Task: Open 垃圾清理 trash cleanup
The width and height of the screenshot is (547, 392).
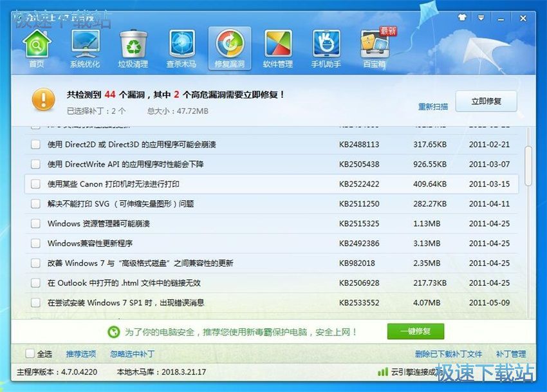Action: 133,49
